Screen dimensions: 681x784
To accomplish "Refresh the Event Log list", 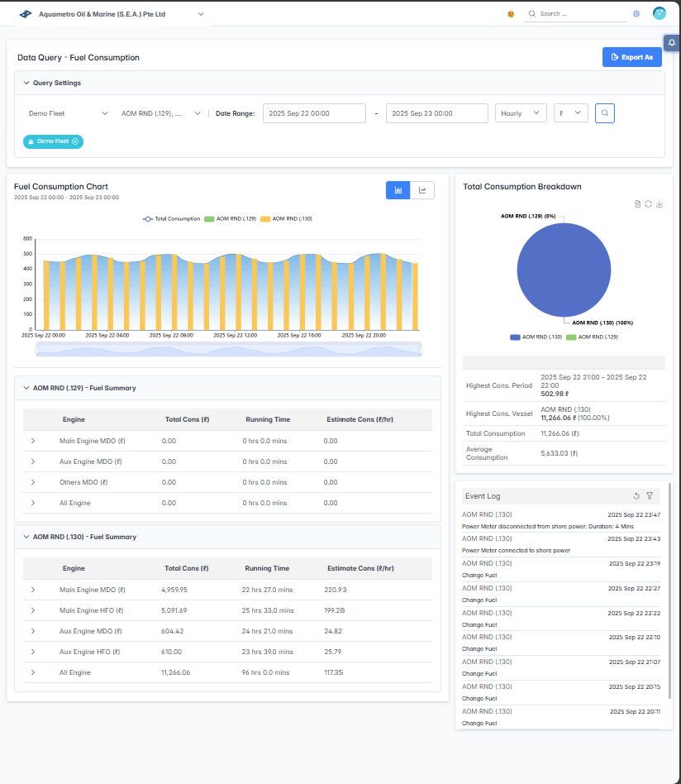I will 636,496.
